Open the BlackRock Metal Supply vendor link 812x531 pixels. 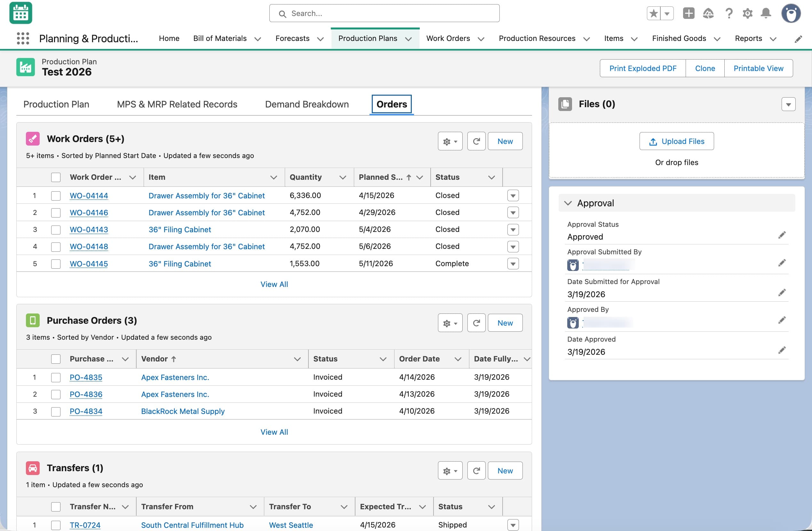183,412
